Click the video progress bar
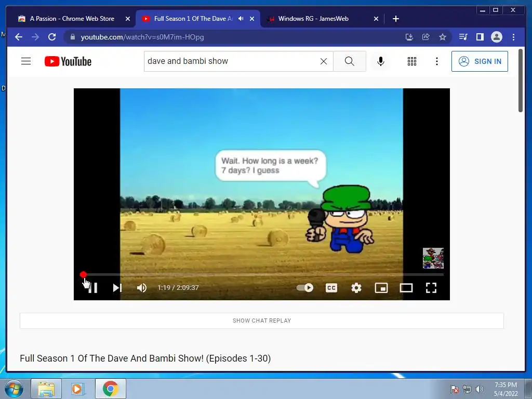The width and height of the screenshot is (532, 399). click(262, 274)
